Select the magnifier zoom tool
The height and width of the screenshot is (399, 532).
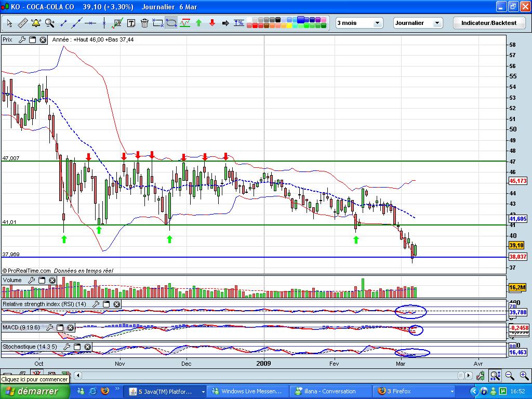click(x=49, y=23)
